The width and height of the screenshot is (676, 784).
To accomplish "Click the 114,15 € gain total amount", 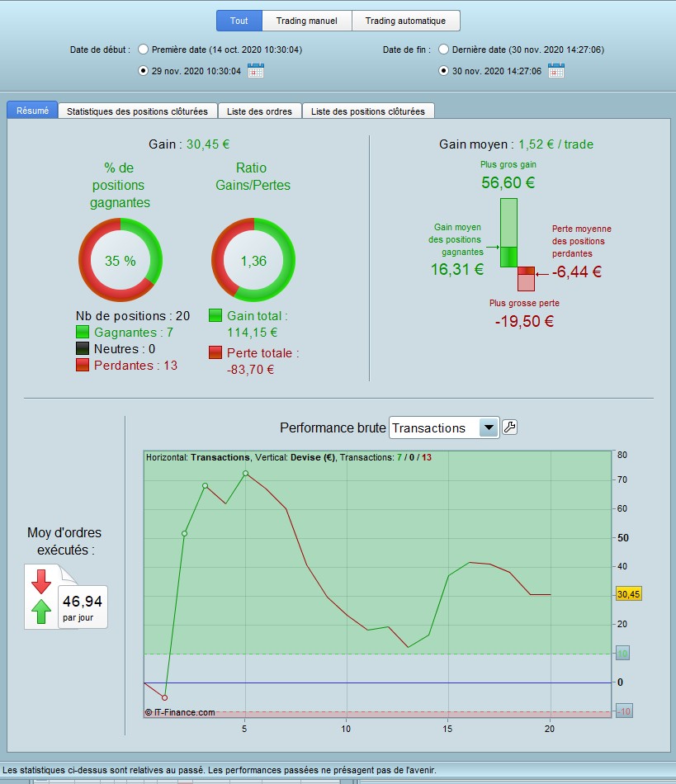I will coord(252,333).
